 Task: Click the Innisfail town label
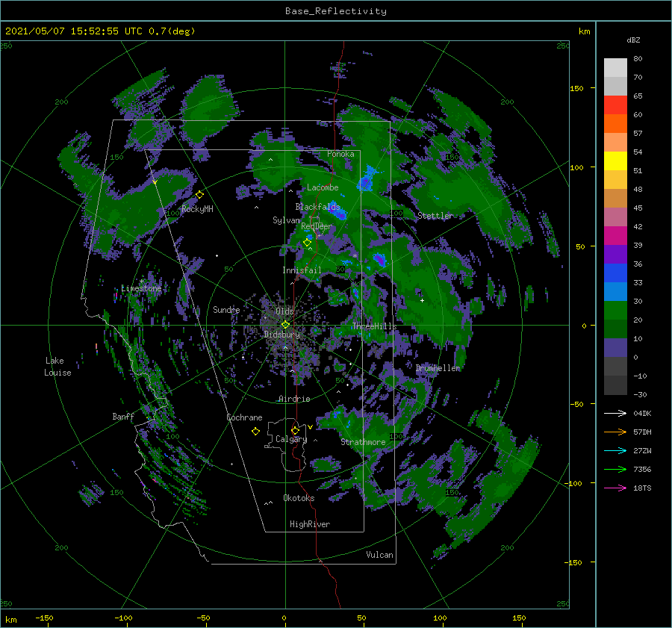pos(302,270)
